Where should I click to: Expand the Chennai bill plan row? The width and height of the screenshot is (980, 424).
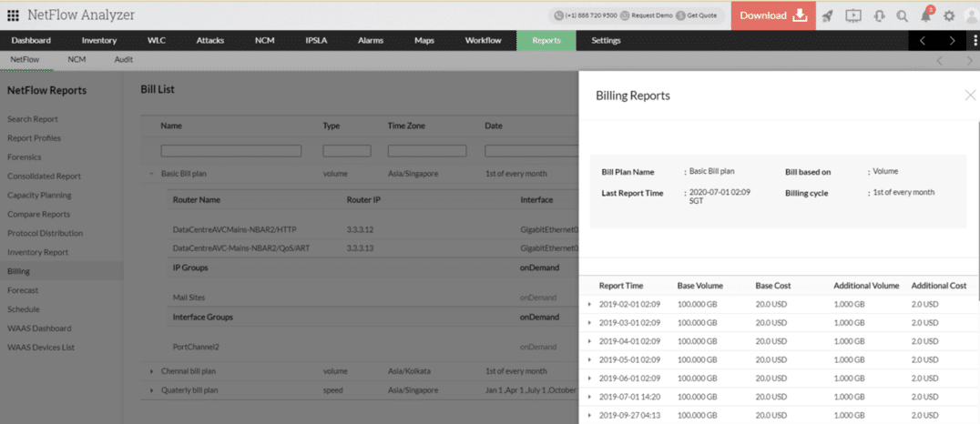(151, 371)
